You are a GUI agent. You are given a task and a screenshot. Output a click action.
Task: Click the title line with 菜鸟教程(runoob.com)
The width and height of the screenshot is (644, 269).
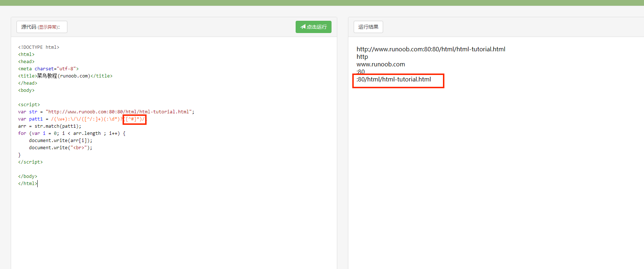coord(65,76)
